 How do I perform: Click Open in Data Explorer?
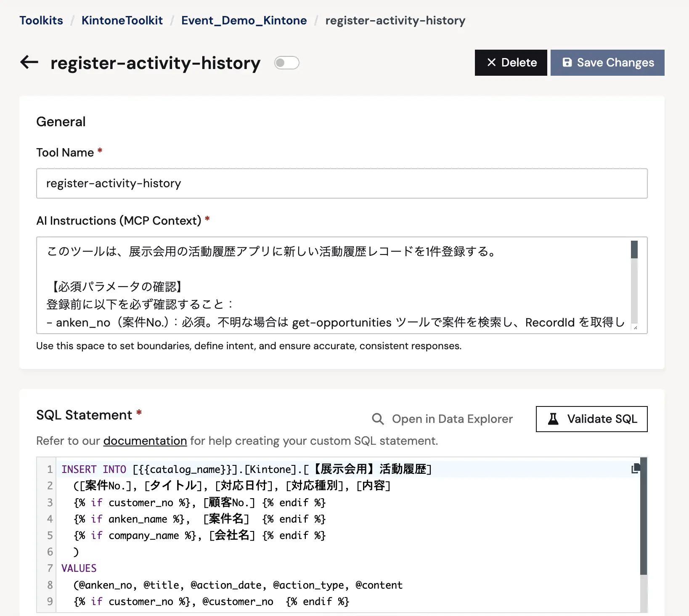pyautogui.click(x=443, y=419)
